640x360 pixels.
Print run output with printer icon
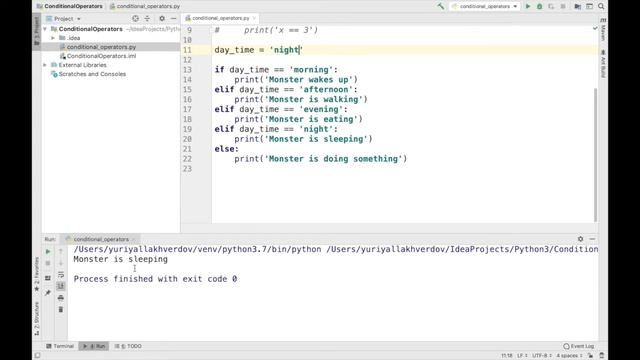61,298
